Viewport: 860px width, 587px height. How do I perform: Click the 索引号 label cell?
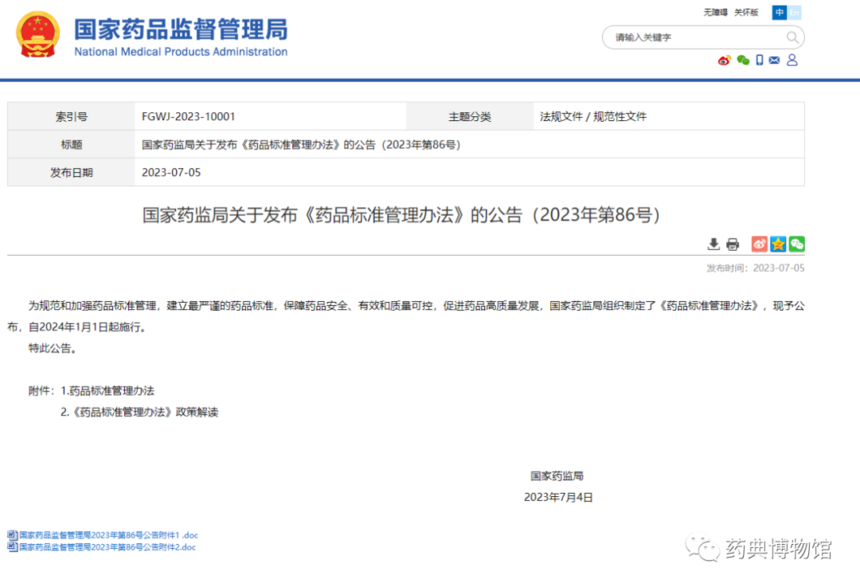pyautogui.click(x=71, y=116)
